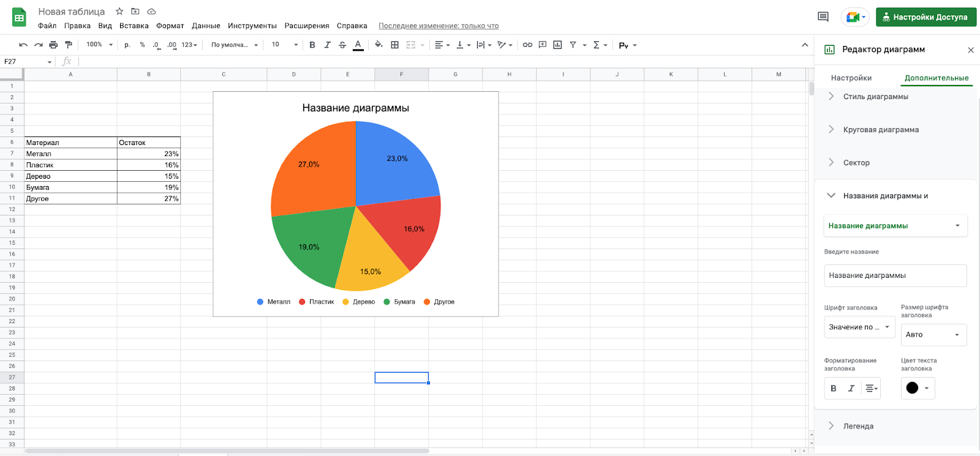Screen dimensions: 980x456
Task: Open Название диаграммы title type dropdown
Action: click(895, 226)
